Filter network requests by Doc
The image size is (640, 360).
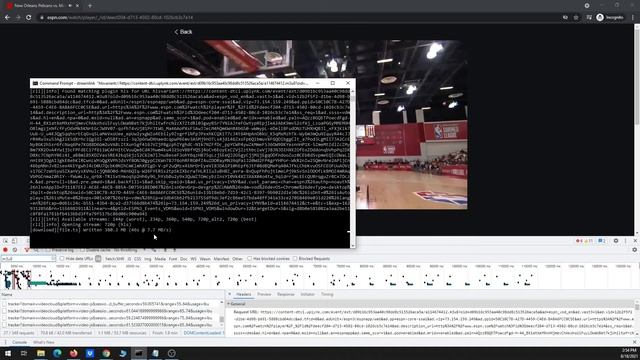click(184, 259)
